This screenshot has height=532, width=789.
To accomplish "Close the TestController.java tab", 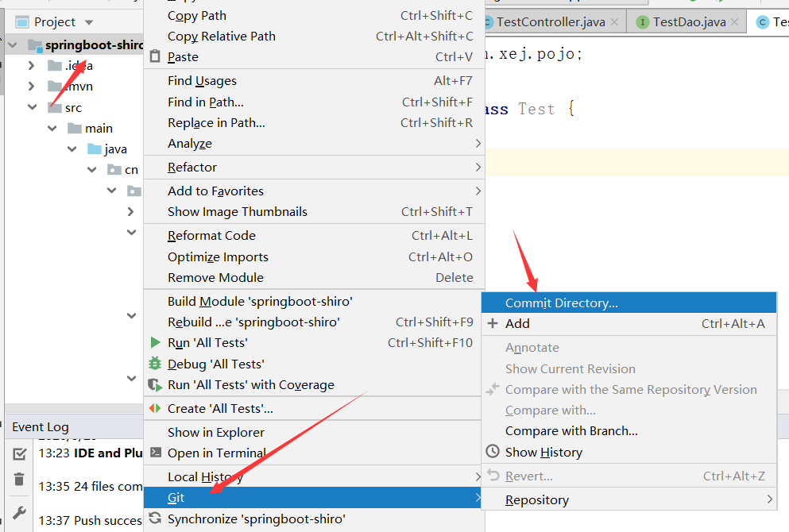I will 614,22.
